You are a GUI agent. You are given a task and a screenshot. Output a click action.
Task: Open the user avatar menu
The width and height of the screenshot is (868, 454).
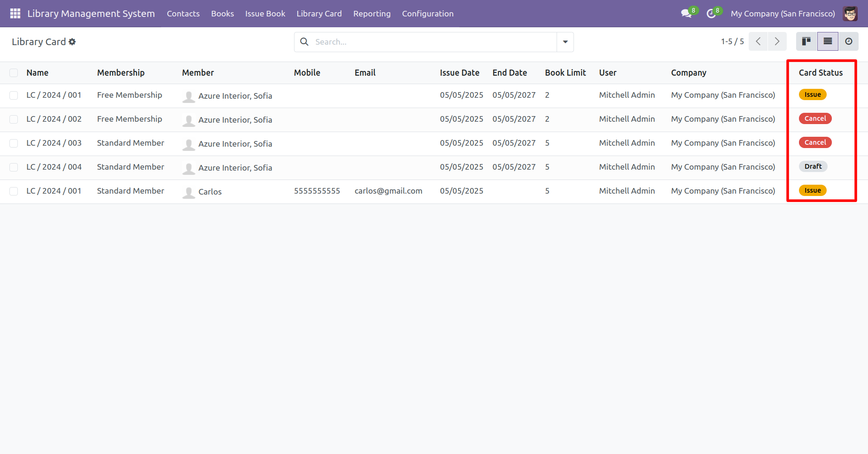pos(850,14)
